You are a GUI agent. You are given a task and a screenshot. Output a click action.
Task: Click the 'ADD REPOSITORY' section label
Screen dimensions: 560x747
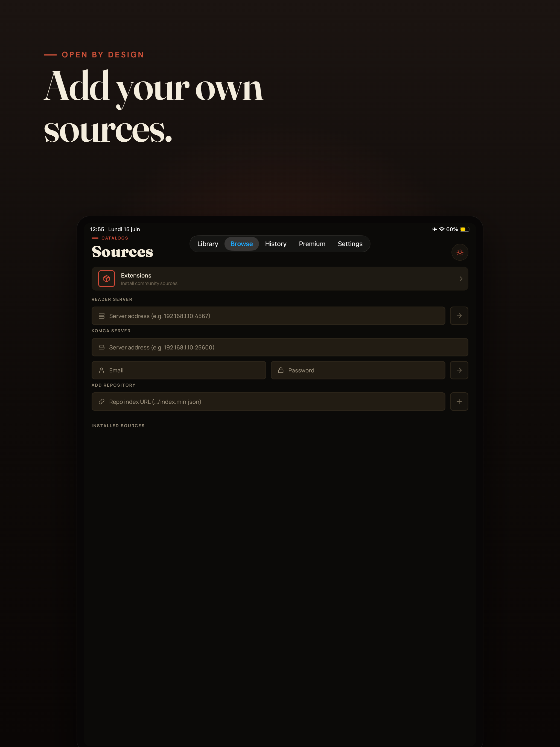pyautogui.click(x=113, y=385)
